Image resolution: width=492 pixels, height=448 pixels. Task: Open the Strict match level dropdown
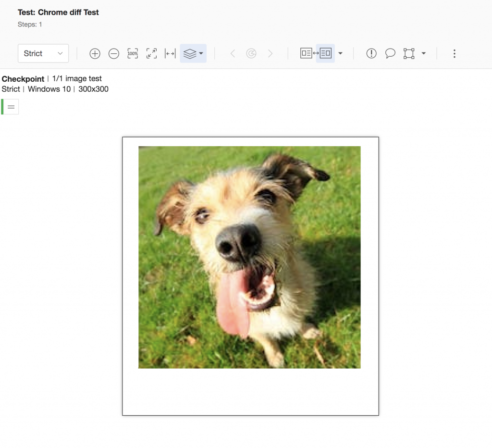(x=43, y=53)
